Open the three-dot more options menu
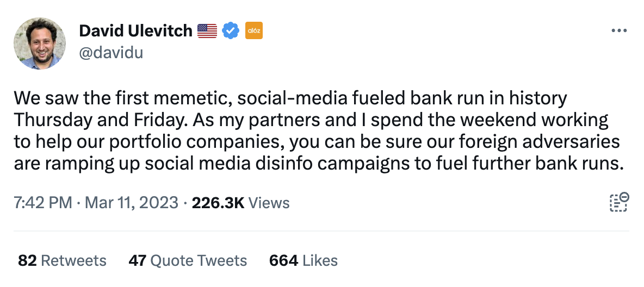This screenshot has width=644, height=287. 619,31
